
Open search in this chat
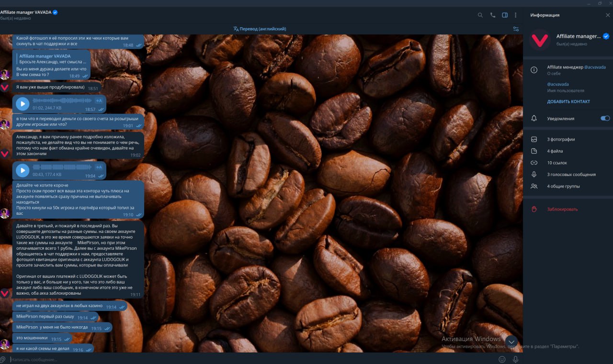coord(480,15)
